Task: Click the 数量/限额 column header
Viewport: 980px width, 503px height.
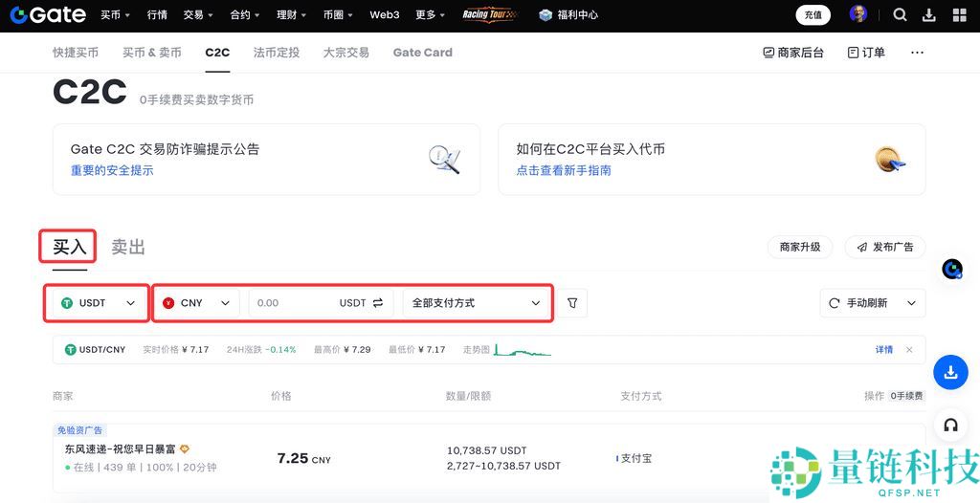Action: coord(468,396)
